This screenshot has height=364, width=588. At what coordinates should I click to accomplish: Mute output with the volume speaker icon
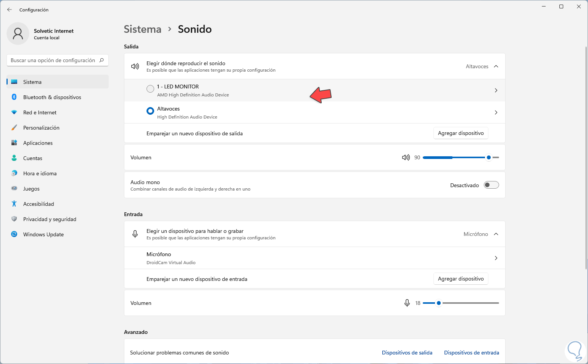click(406, 157)
